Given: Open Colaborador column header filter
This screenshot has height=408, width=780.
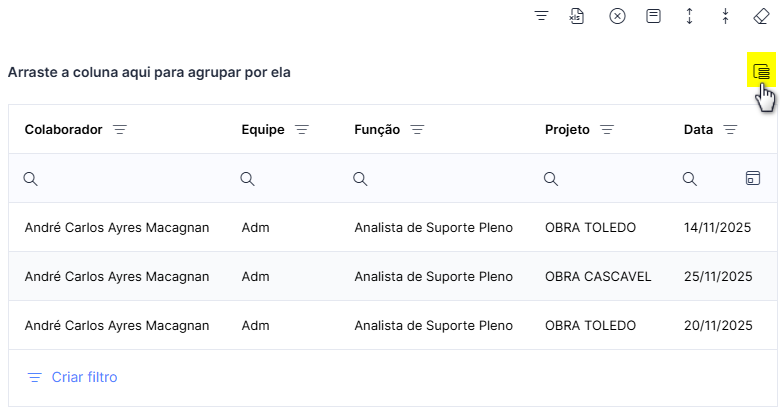Looking at the screenshot, I should [120, 129].
